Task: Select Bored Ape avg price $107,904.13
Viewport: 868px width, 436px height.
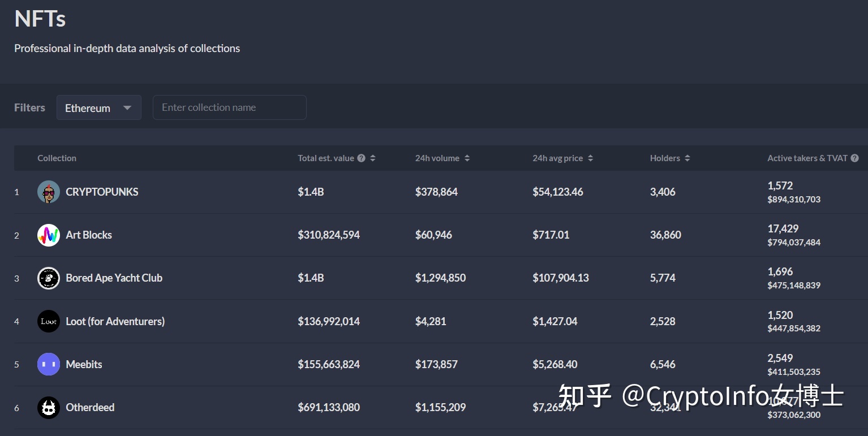Action: pos(561,278)
